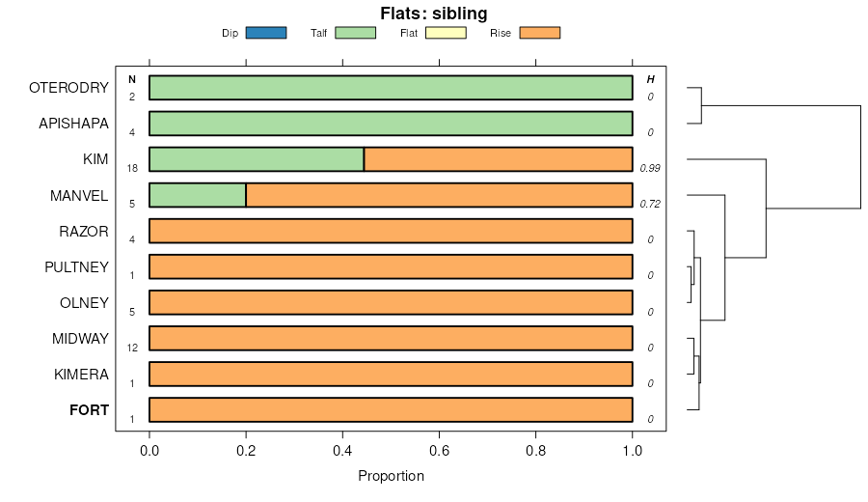Image resolution: width=868 pixels, height=502 pixels.
Task: Click the orange Rise legend swatch
Action: 539,33
